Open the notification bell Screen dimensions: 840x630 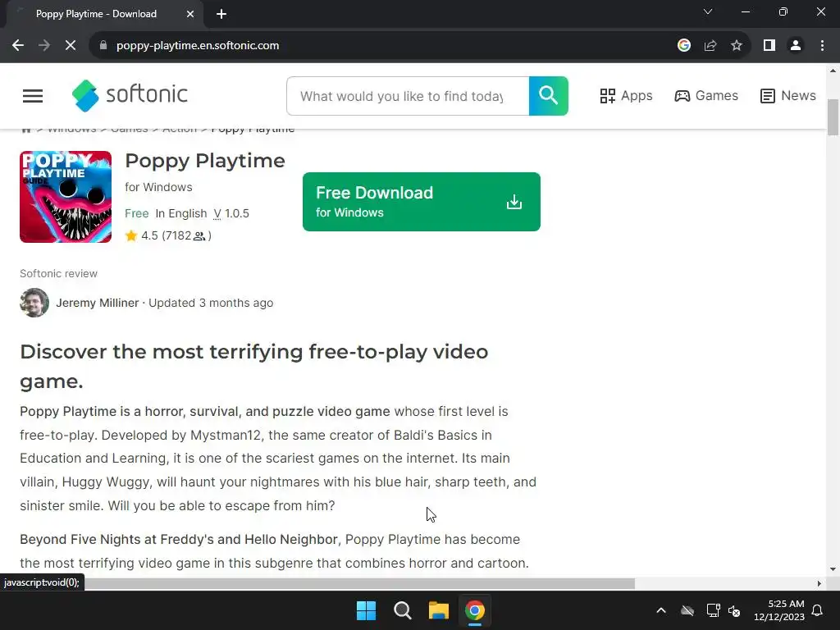(818, 610)
